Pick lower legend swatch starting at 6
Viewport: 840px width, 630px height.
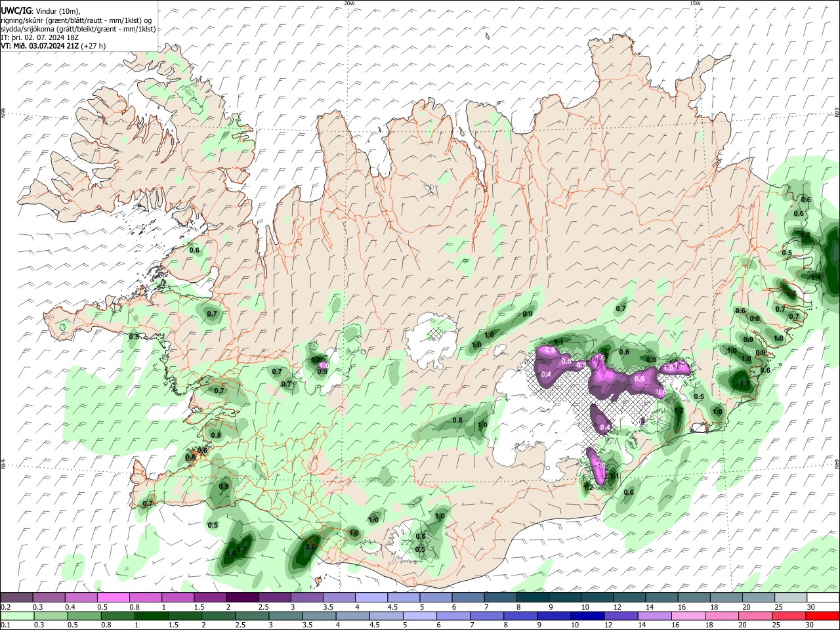click(x=453, y=616)
